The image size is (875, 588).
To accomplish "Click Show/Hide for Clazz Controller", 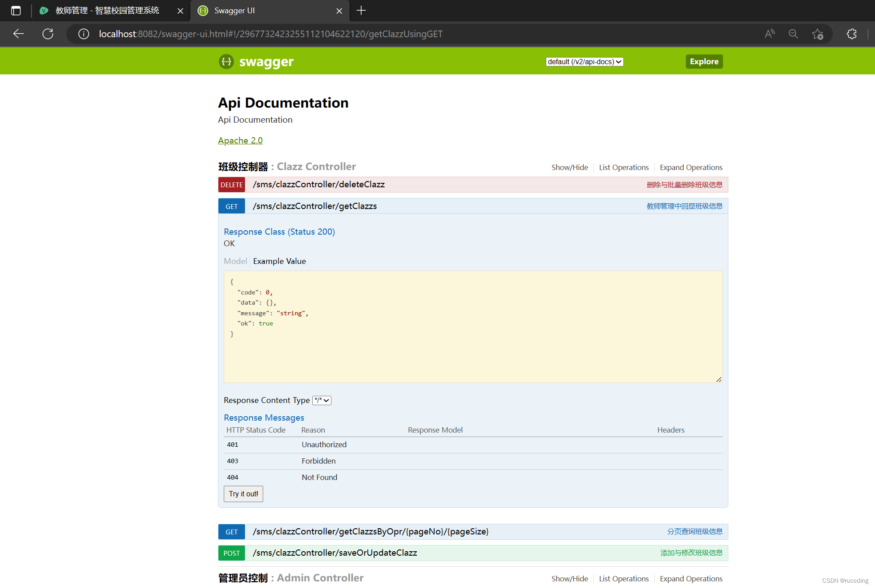I will pyautogui.click(x=569, y=167).
